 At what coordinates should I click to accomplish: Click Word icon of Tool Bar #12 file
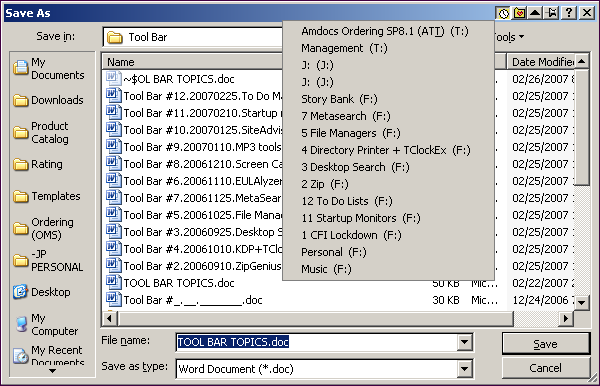(x=113, y=95)
